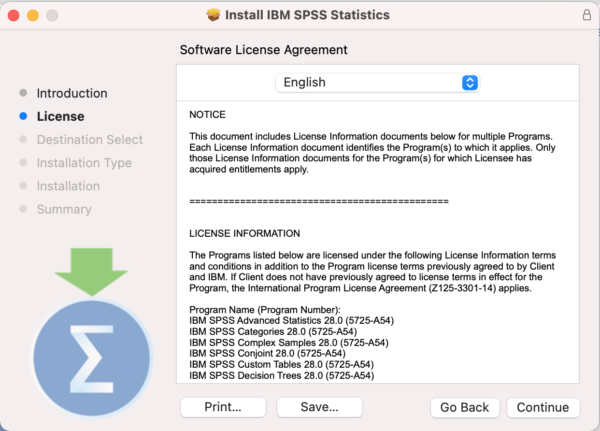Close the installer with red button
This screenshot has height=431, width=600.
click(13, 15)
